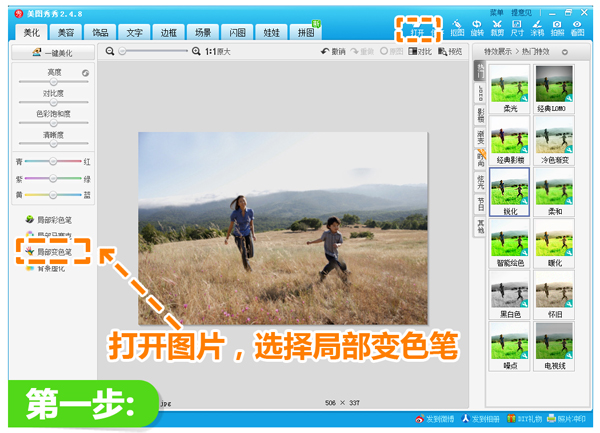The width and height of the screenshot is (600, 433).
Task: Click the zoom out magnifier icon
Action: click(110, 51)
